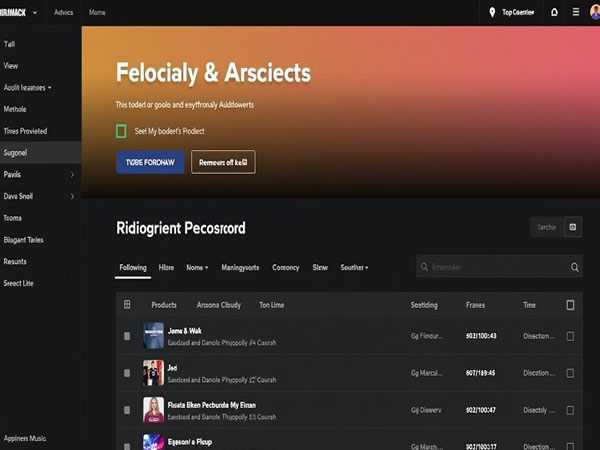Image resolution: width=600 pixels, height=450 pixels.
Task: Expand the Auullt leaatures sidebar dropdown
Action: coord(50,87)
